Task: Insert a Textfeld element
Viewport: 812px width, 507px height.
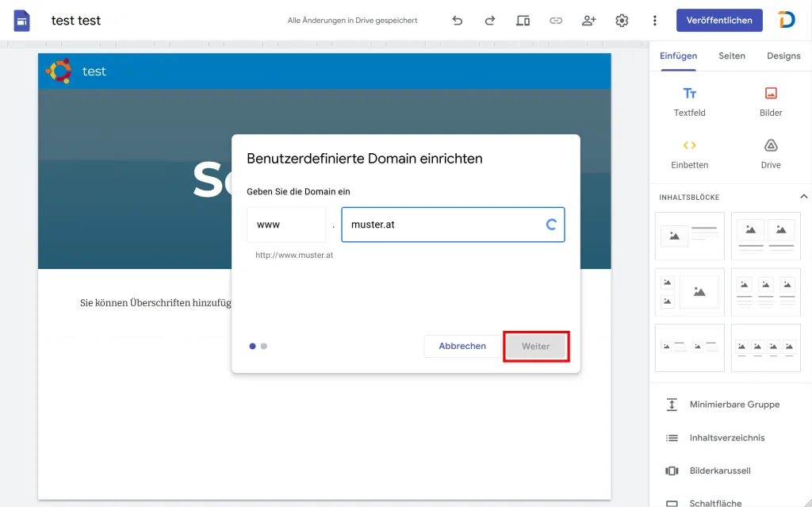Action: pyautogui.click(x=689, y=102)
